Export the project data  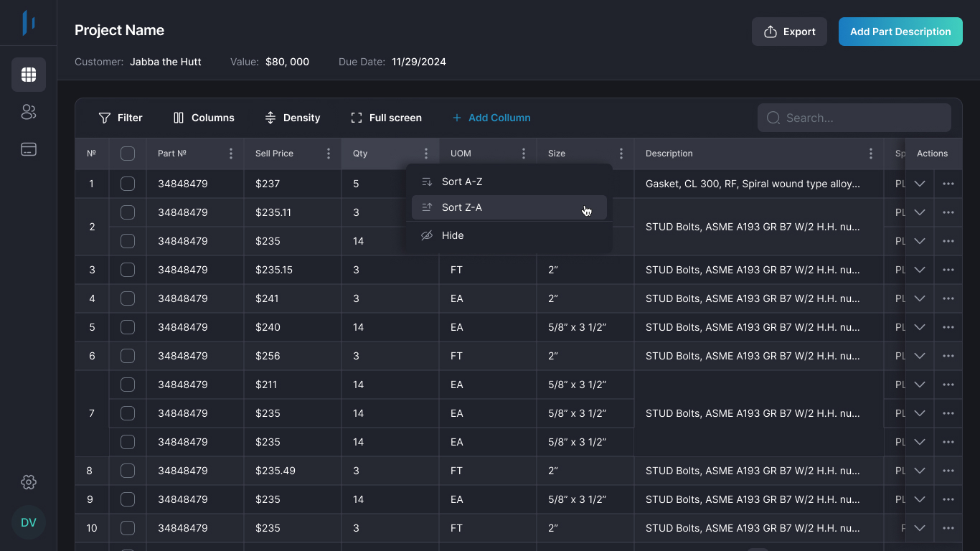coord(789,32)
